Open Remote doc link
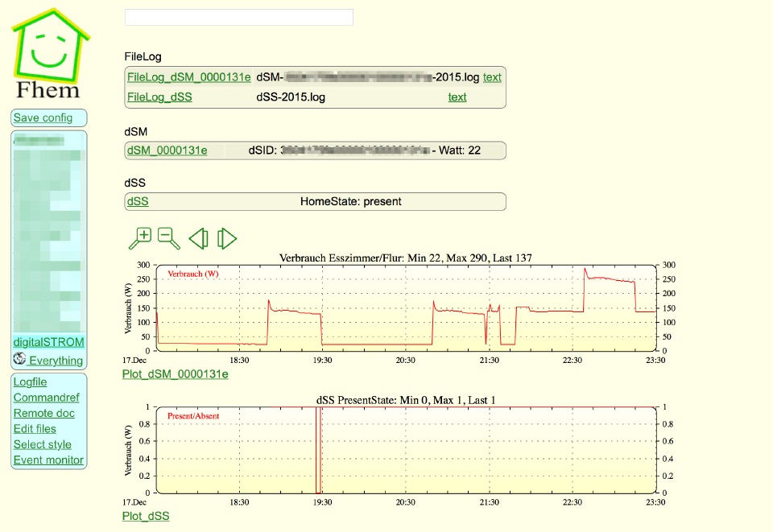Image resolution: width=773 pixels, height=532 pixels. point(43,413)
